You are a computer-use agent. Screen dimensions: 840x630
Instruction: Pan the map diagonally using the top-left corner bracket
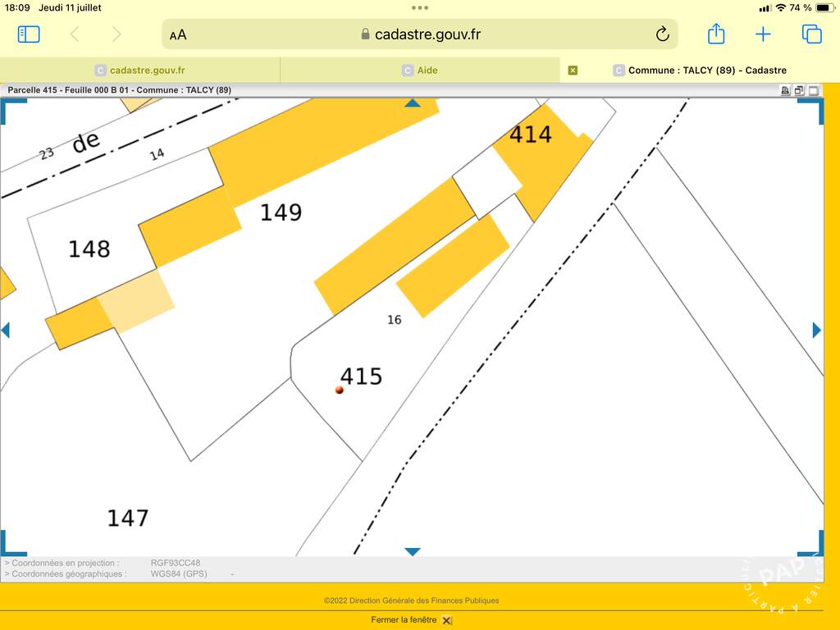[13, 112]
